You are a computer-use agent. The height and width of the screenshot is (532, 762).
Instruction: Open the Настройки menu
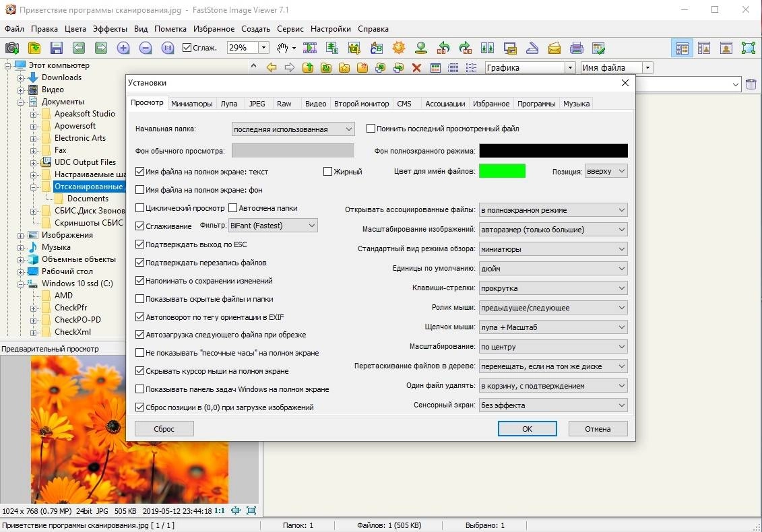tap(330, 29)
